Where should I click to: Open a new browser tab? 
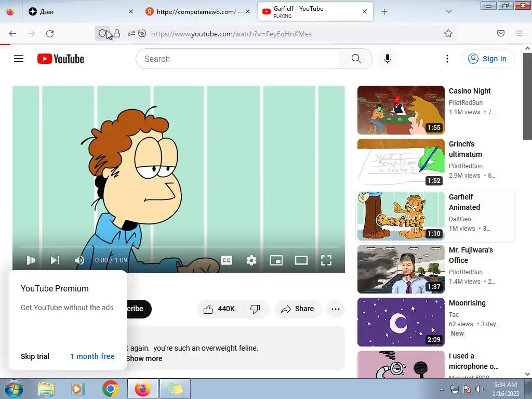point(384,11)
